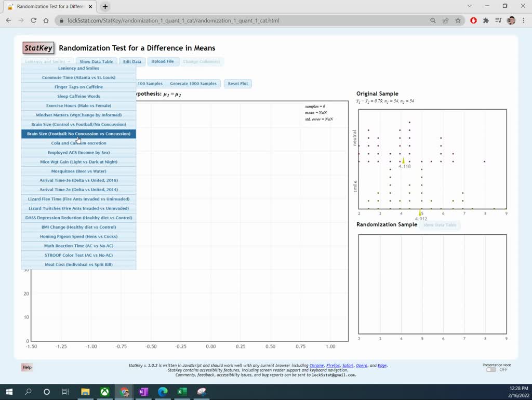Viewport: 532px width, 400px height.
Task: Choose Homing Pigeon Speed (Hens vs Cocks)
Action: pyautogui.click(x=79, y=236)
